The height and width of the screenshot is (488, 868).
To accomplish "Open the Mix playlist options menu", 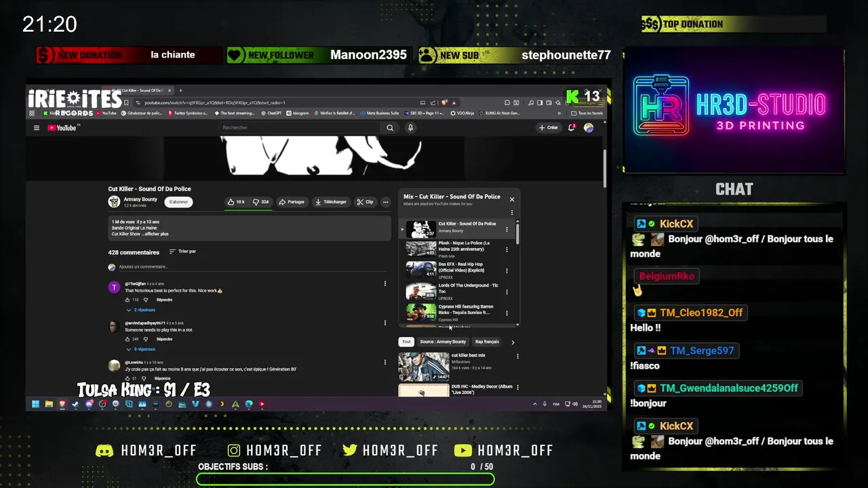I will (512, 212).
